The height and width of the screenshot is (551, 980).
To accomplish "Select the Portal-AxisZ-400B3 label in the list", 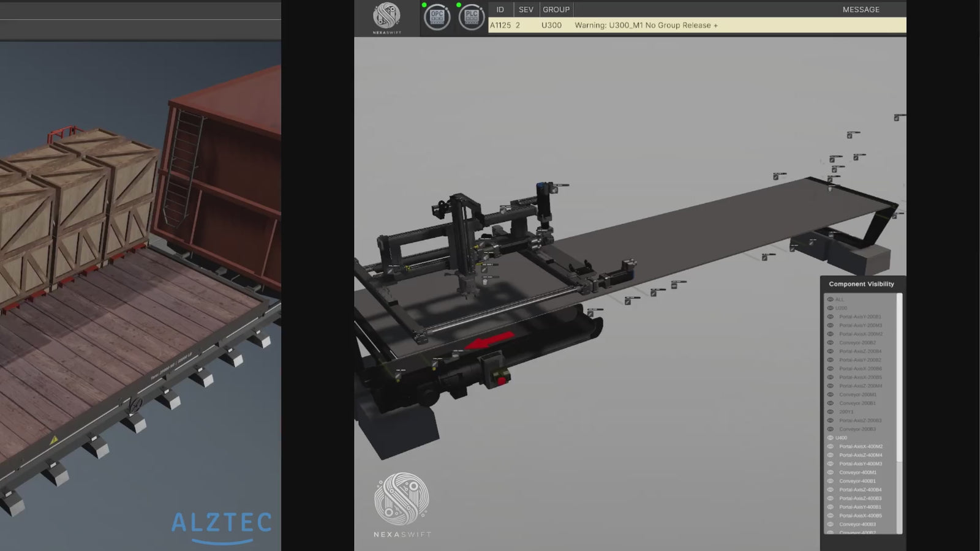I will pyautogui.click(x=861, y=498).
